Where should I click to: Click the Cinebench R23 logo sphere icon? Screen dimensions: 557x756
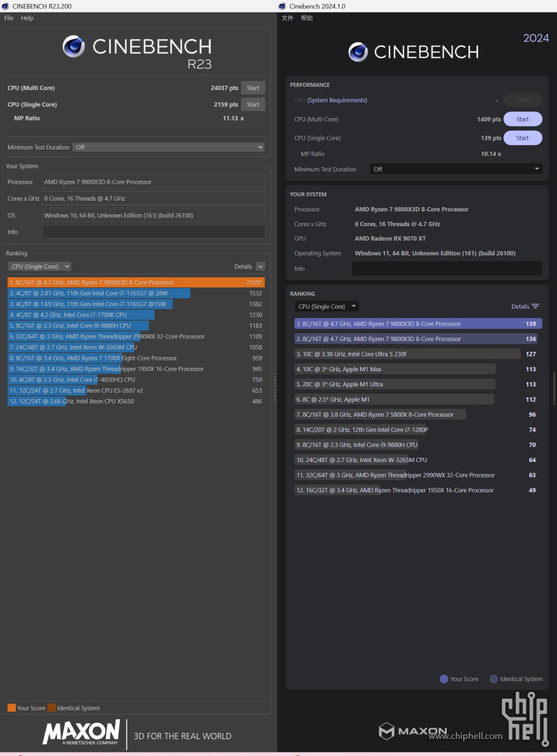tap(74, 47)
